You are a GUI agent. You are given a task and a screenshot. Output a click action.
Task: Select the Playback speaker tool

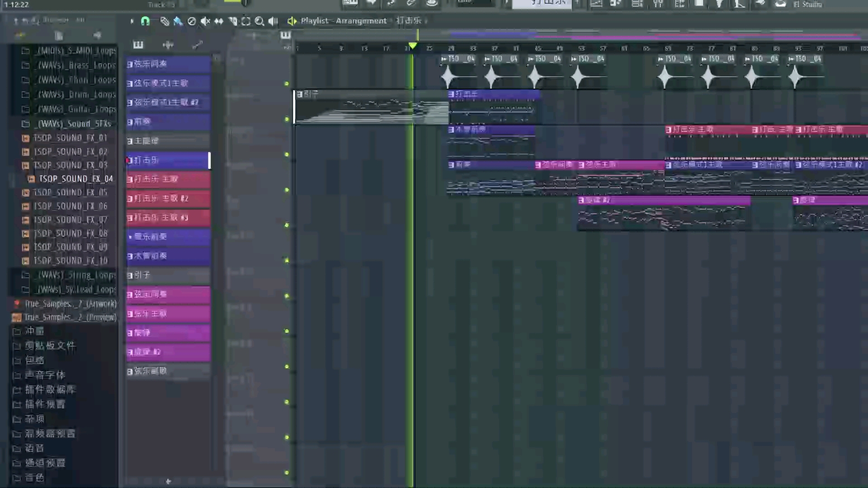pos(273,21)
